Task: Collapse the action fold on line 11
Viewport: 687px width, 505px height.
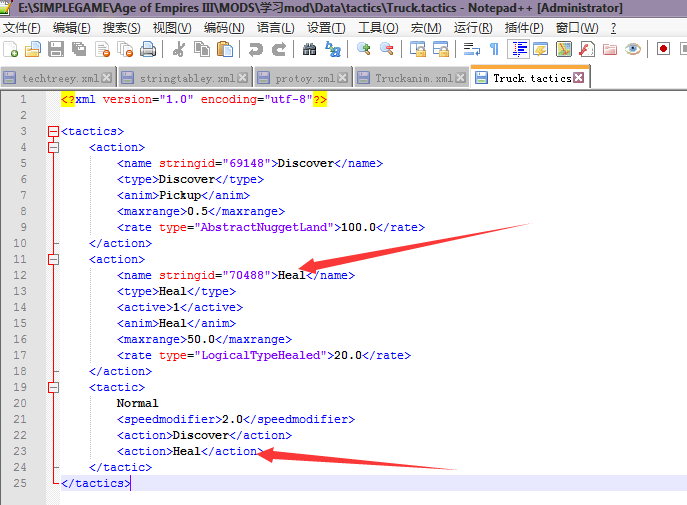Action: click(x=53, y=259)
